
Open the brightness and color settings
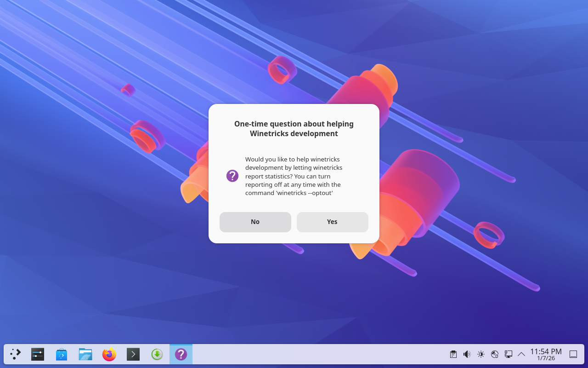pos(481,354)
